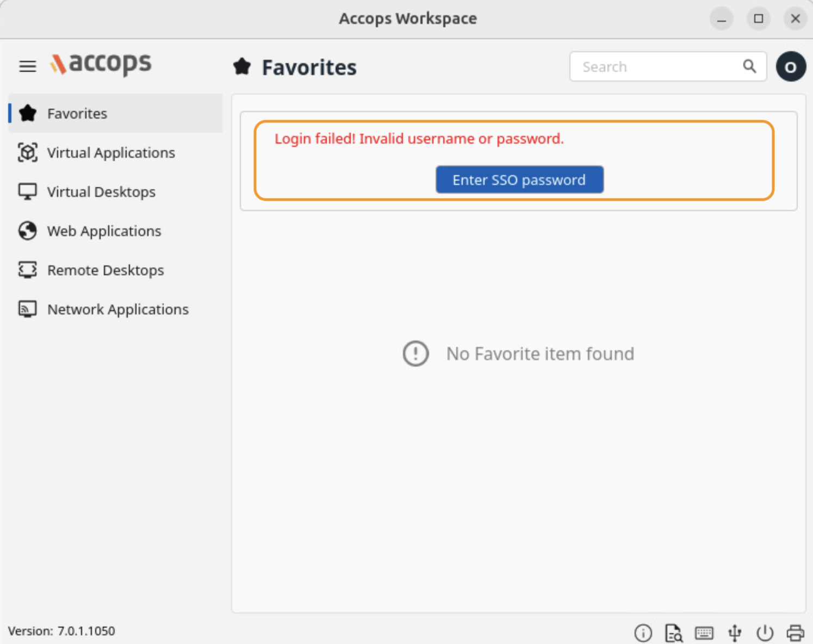The image size is (813, 644).
Task: Open Virtual Applications section
Action: (x=110, y=153)
